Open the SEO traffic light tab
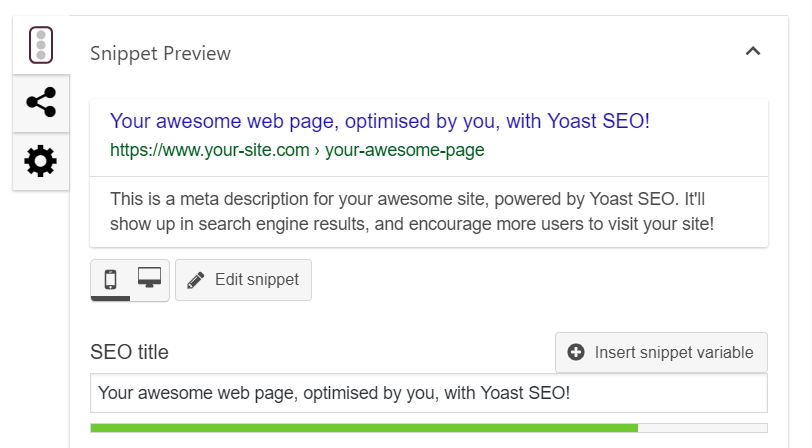812x448 pixels. pyautogui.click(x=41, y=45)
